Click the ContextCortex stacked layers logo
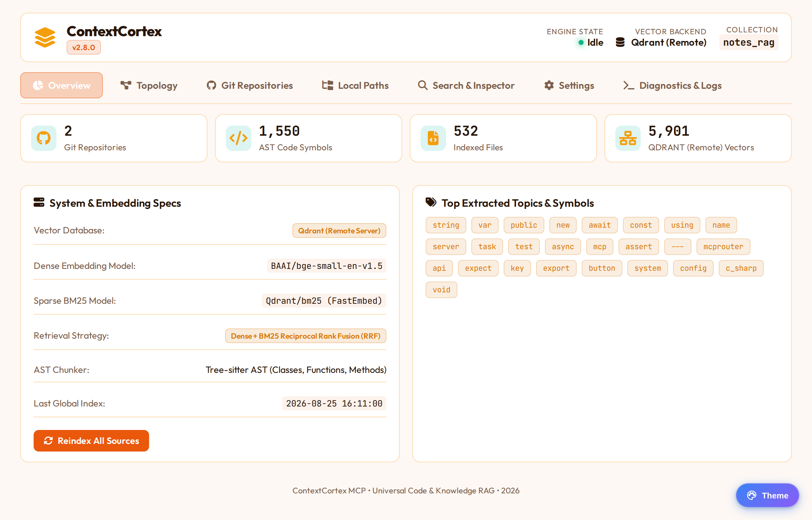Viewport: 812px width, 520px height. [45, 37]
